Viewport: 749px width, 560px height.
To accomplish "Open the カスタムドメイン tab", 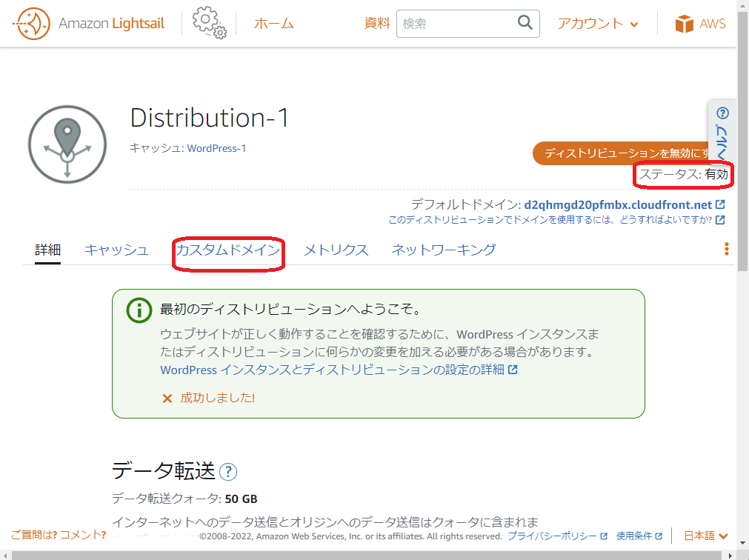I will click(228, 250).
